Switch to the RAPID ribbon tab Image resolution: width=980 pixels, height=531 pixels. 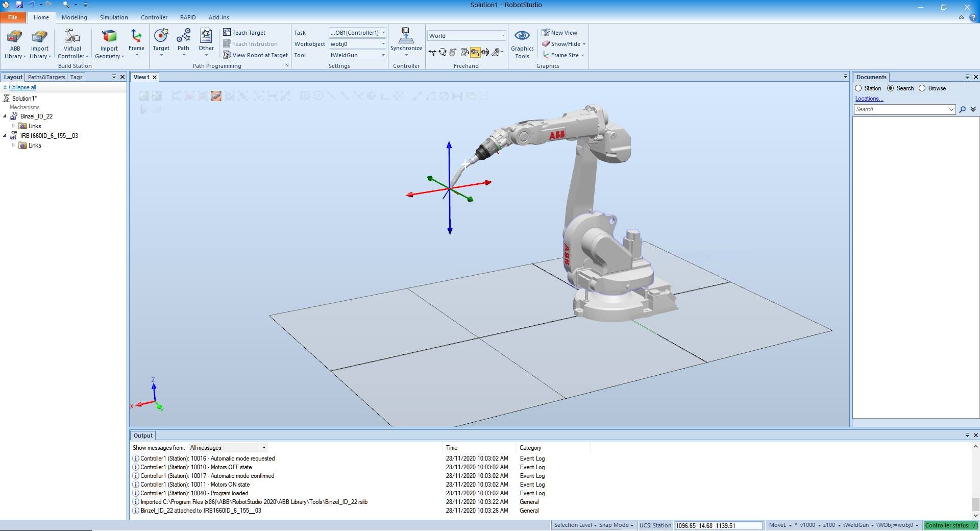188,17
